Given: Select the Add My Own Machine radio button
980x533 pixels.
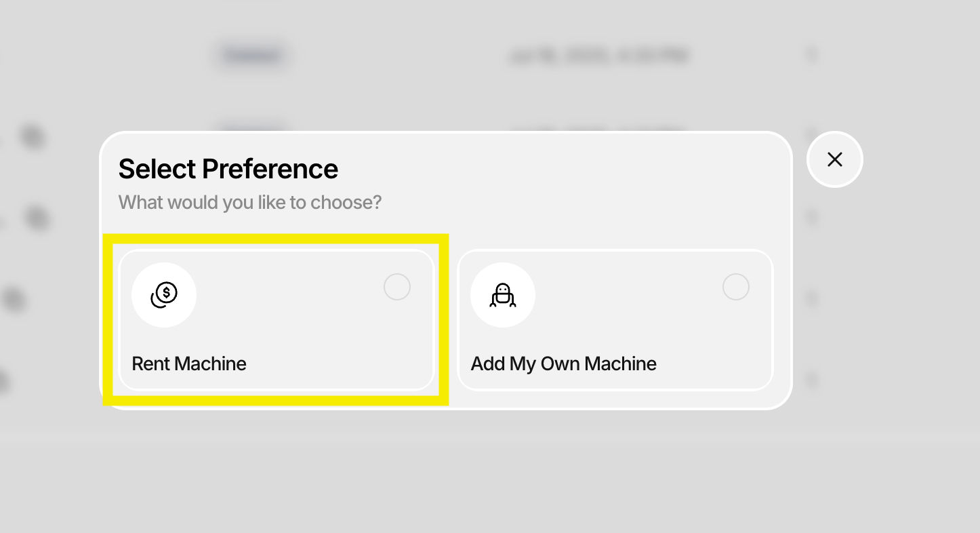Looking at the screenshot, I should point(736,287).
